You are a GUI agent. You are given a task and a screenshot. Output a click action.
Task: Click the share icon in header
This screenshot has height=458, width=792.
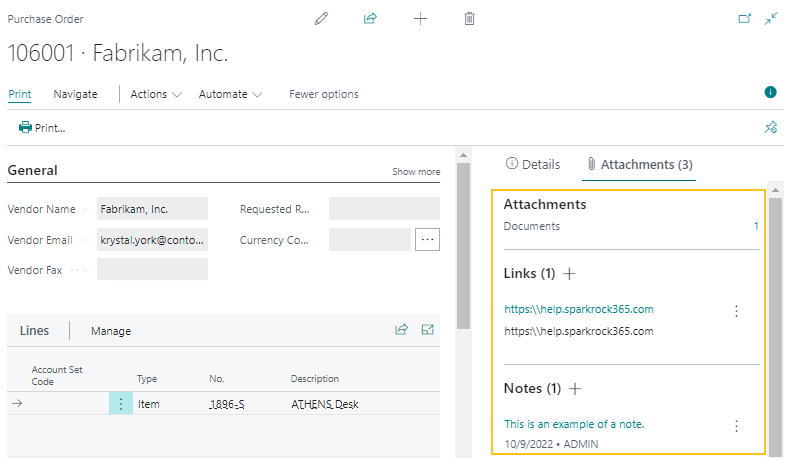click(370, 19)
